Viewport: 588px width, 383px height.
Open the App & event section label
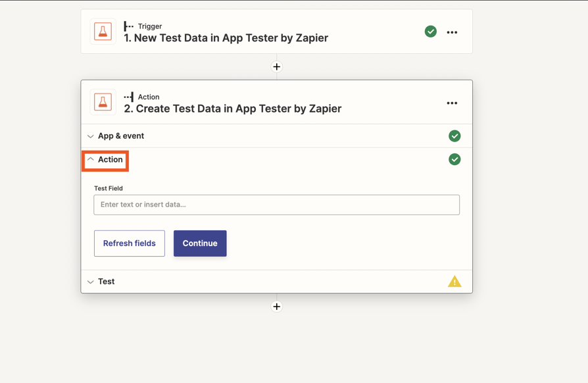pos(121,136)
